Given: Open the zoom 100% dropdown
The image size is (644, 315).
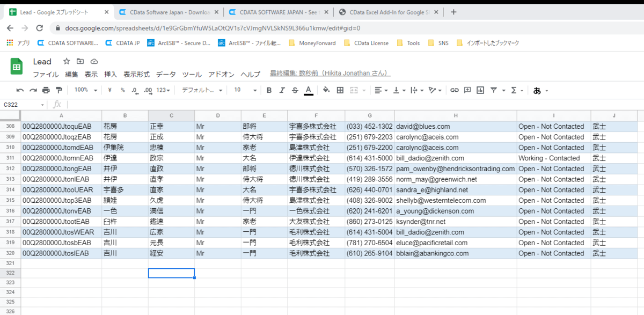Looking at the screenshot, I should (x=85, y=90).
